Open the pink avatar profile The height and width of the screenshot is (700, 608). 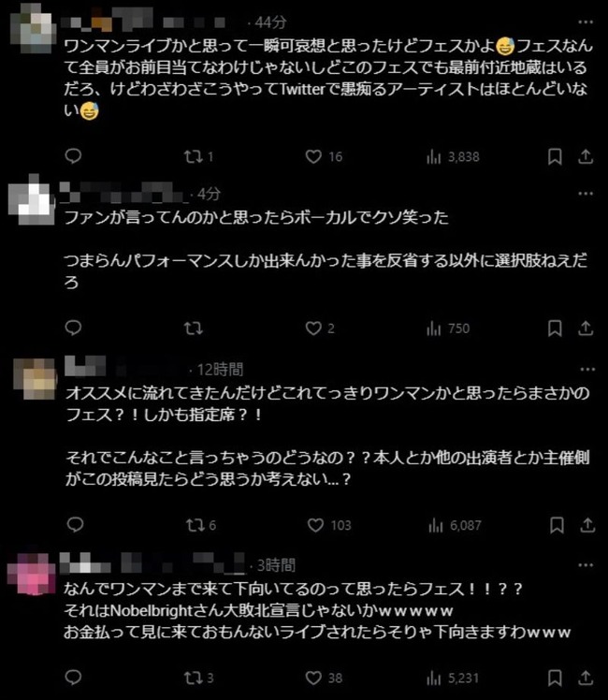tap(31, 574)
